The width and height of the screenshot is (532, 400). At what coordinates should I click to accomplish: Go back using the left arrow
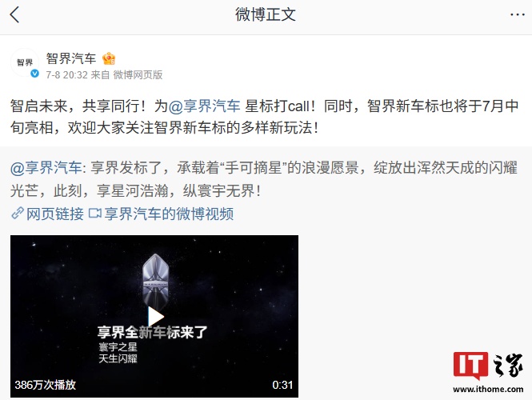point(14,15)
